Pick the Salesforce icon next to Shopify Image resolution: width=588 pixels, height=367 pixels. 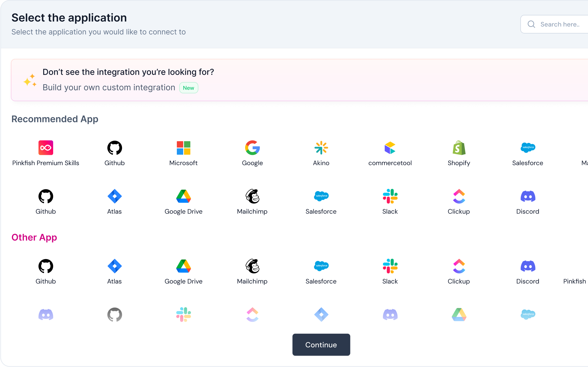coord(528,148)
